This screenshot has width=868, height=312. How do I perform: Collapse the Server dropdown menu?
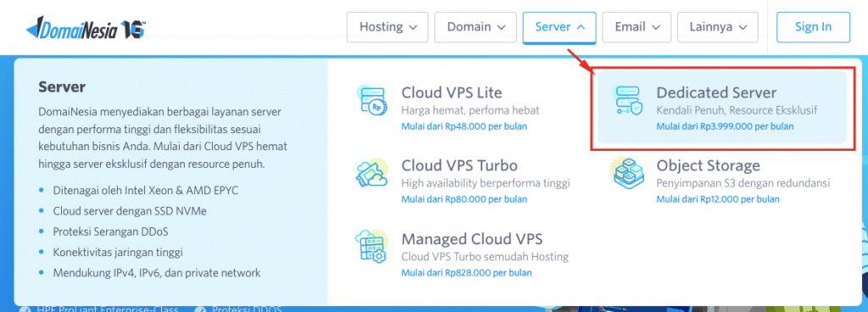tap(559, 27)
